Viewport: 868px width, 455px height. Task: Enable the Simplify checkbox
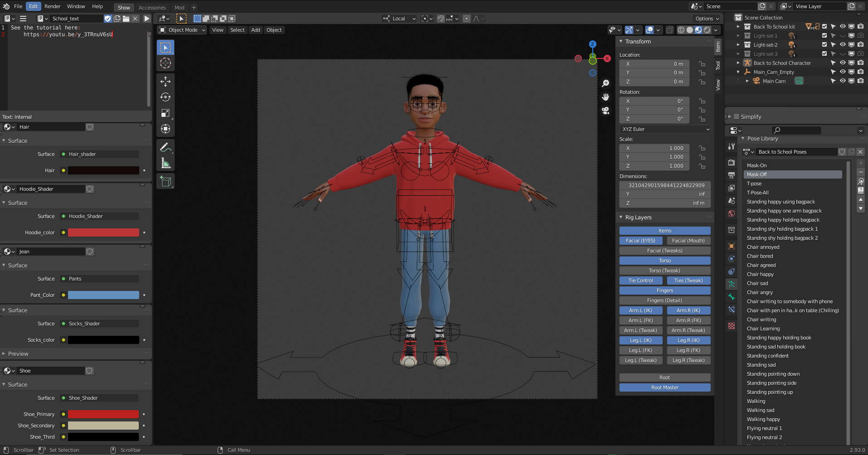tap(736, 117)
